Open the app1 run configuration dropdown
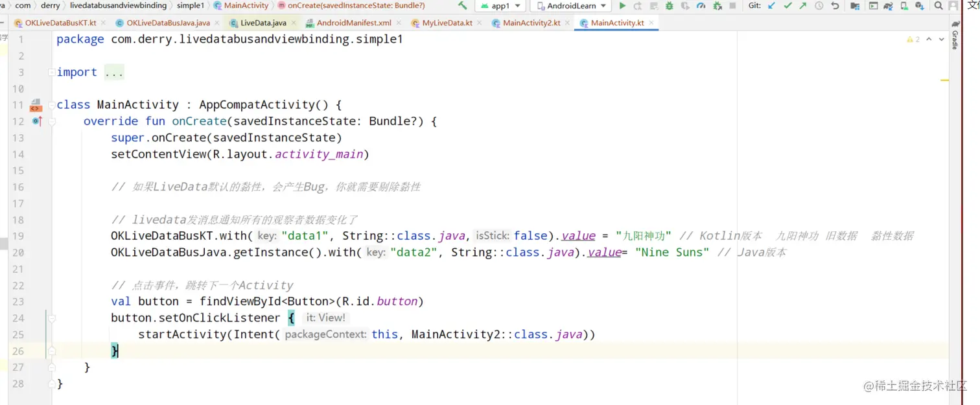 (501, 6)
